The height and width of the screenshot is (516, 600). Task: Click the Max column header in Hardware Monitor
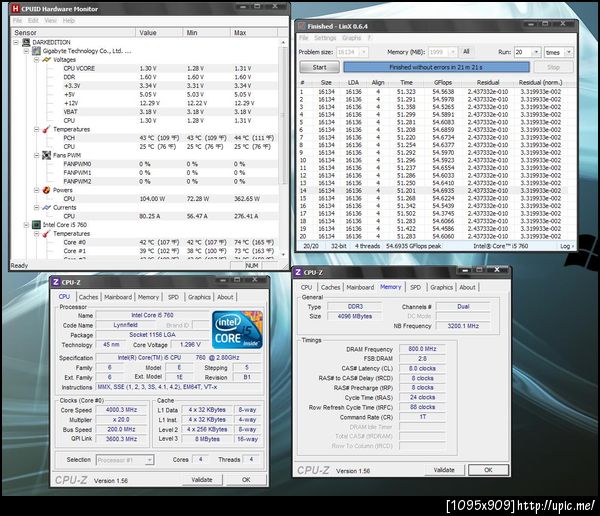254,33
